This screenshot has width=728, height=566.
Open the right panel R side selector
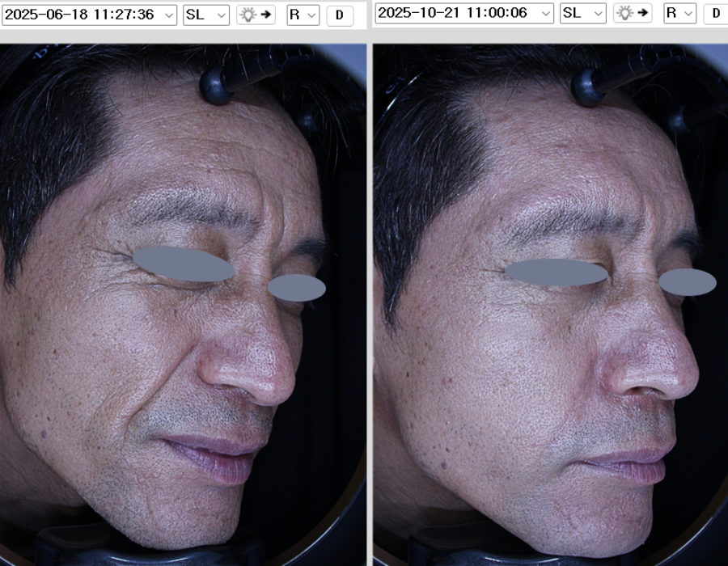679,13
